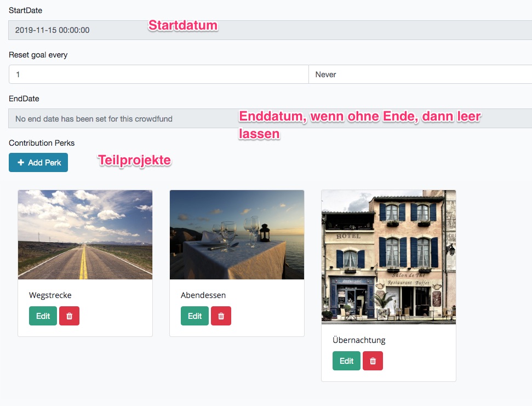532x406 pixels.
Task: Open the hotel image of Übernachtung
Action: pos(388,257)
